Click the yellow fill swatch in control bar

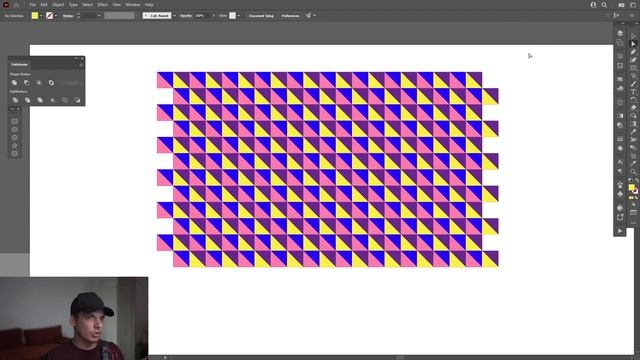[x=35, y=16]
